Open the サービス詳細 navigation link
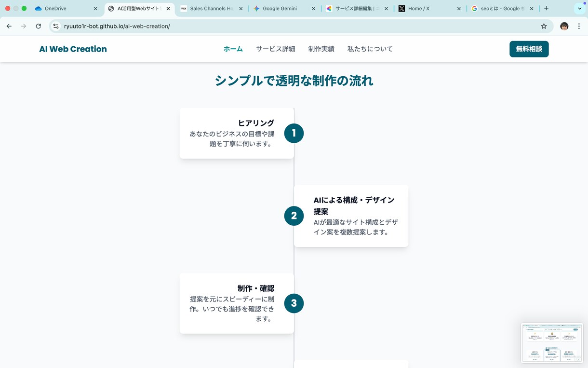This screenshot has width=588, height=368. (276, 49)
